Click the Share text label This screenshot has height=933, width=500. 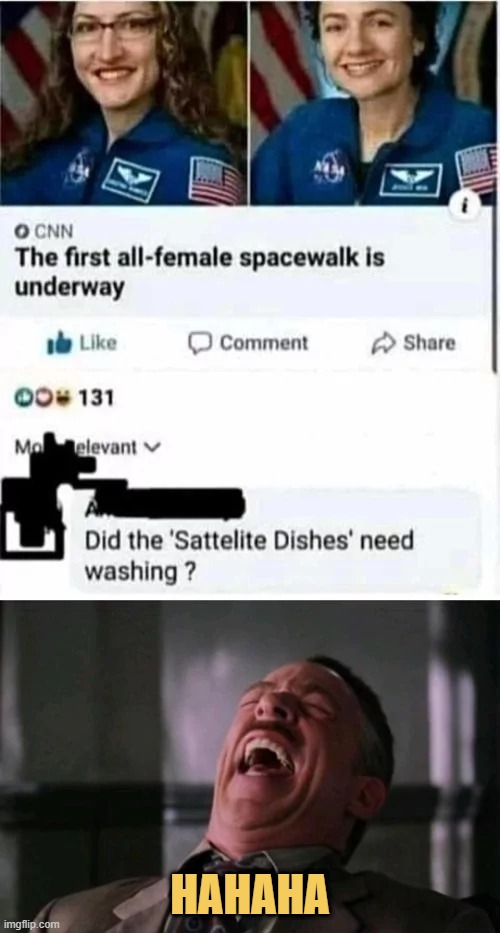tap(429, 343)
